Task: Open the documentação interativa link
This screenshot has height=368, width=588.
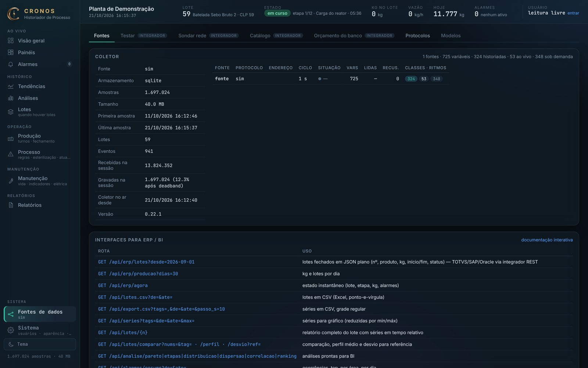Action: [x=547, y=240]
